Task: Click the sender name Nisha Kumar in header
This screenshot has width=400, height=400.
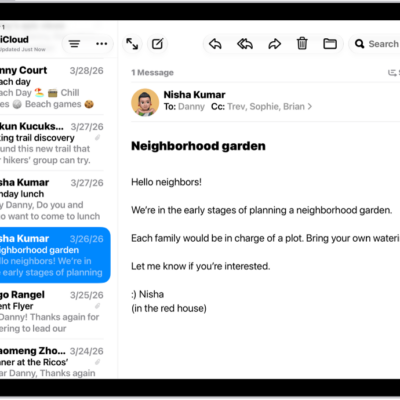Action: (194, 95)
